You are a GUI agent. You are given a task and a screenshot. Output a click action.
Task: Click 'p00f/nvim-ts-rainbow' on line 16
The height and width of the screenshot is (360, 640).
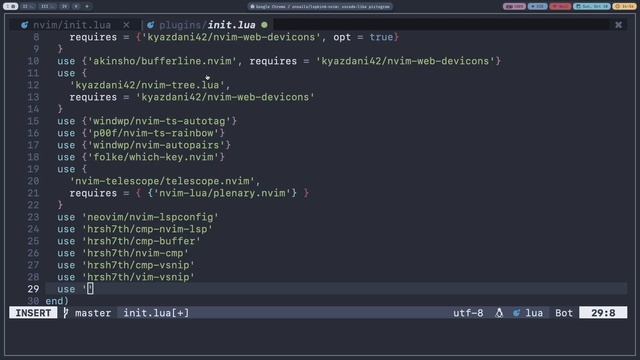153,133
